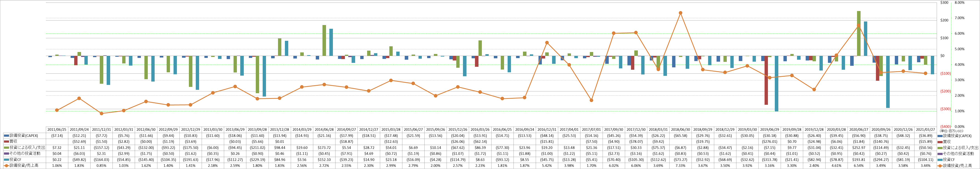980x169 pixels.
Task: Click the blue 設備投資(CAPEX) swatch beside the percentage axis
Action: coord(940,136)
